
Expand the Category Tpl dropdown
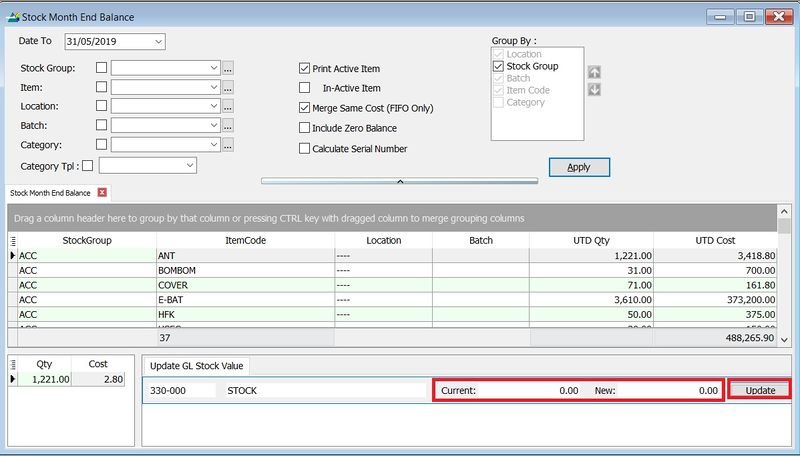(x=189, y=165)
